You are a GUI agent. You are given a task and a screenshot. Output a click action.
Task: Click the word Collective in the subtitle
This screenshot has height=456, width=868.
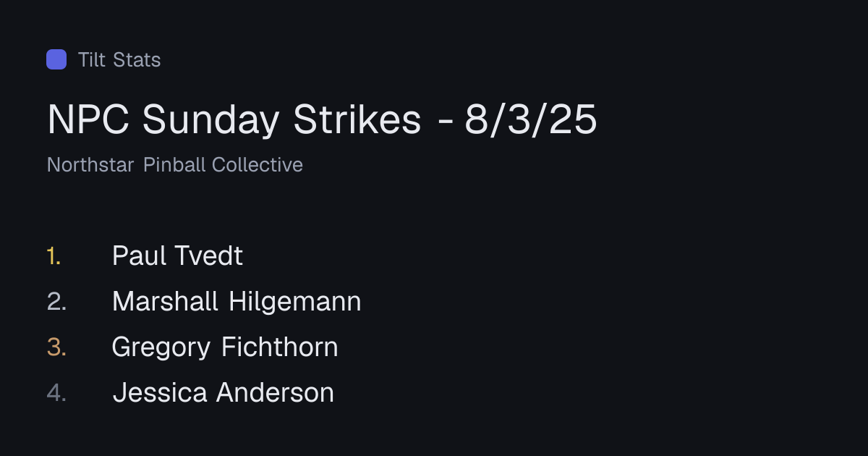click(x=258, y=165)
